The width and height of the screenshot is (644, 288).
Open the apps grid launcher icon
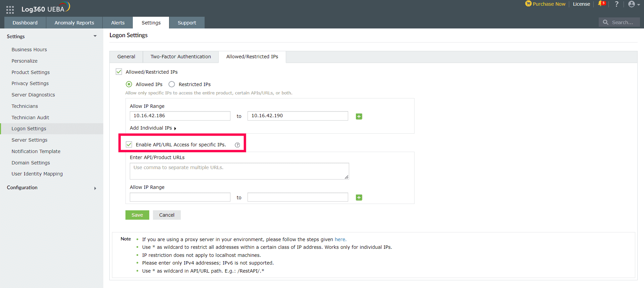point(10,9)
